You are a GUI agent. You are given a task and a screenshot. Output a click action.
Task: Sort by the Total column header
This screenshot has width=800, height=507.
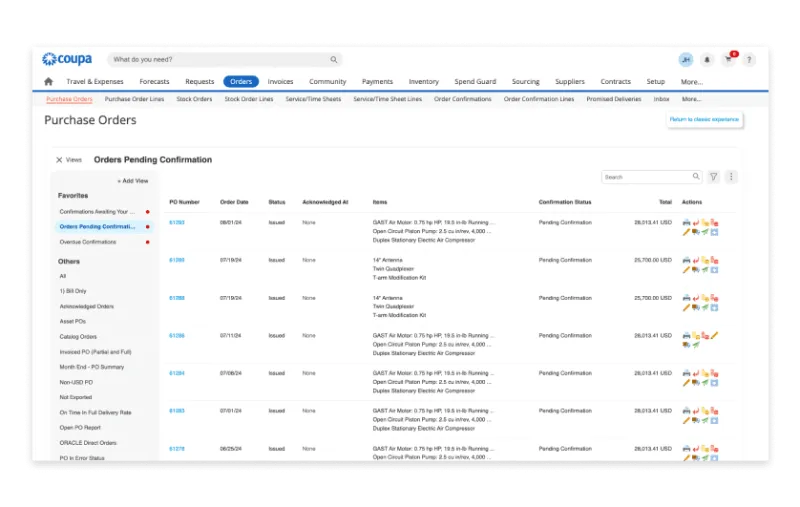665,202
